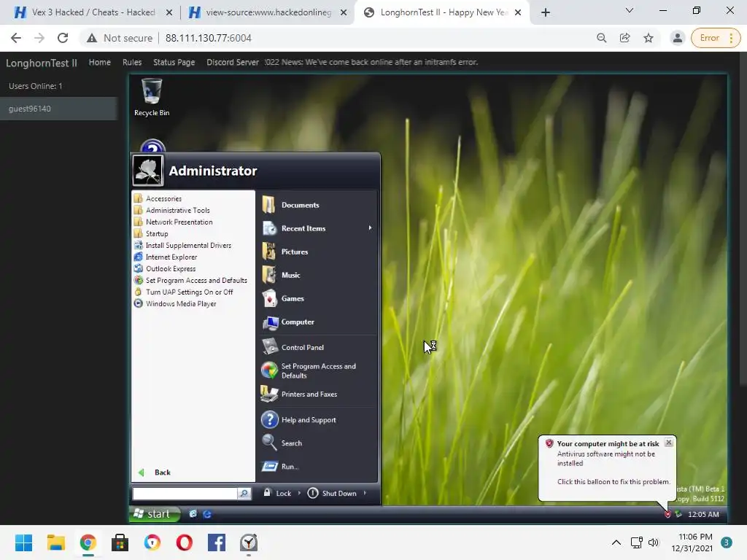Image resolution: width=747 pixels, height=560 pixels.
Task: Expand the Shut Down options arrow
Action: pos(365,494)
